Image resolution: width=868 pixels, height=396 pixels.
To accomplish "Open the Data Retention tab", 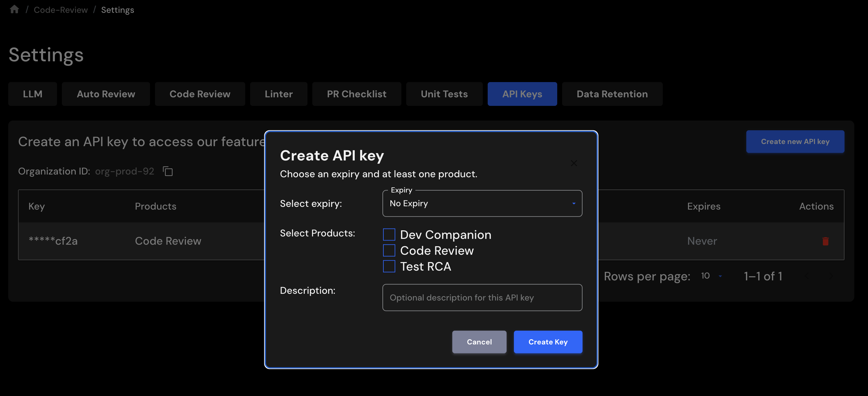I will pos(612,94).
